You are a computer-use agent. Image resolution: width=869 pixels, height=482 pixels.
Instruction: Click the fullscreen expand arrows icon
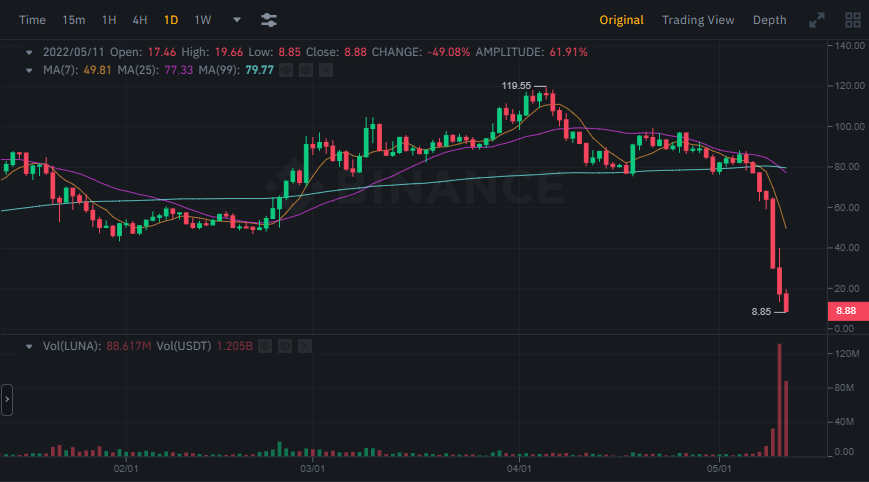coord(817,20)
